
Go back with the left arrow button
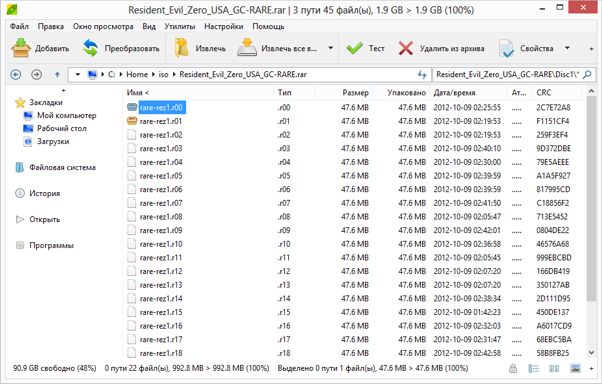(16, 74)
